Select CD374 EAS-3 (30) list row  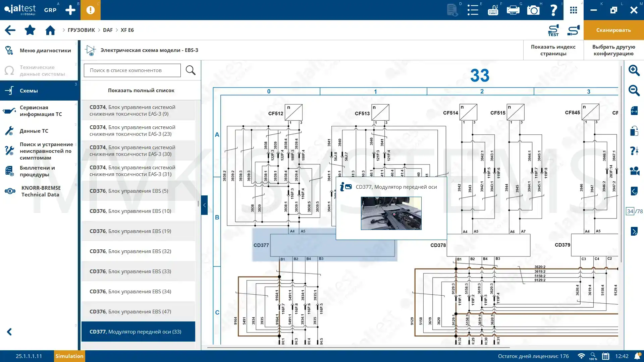pos(138,150)
